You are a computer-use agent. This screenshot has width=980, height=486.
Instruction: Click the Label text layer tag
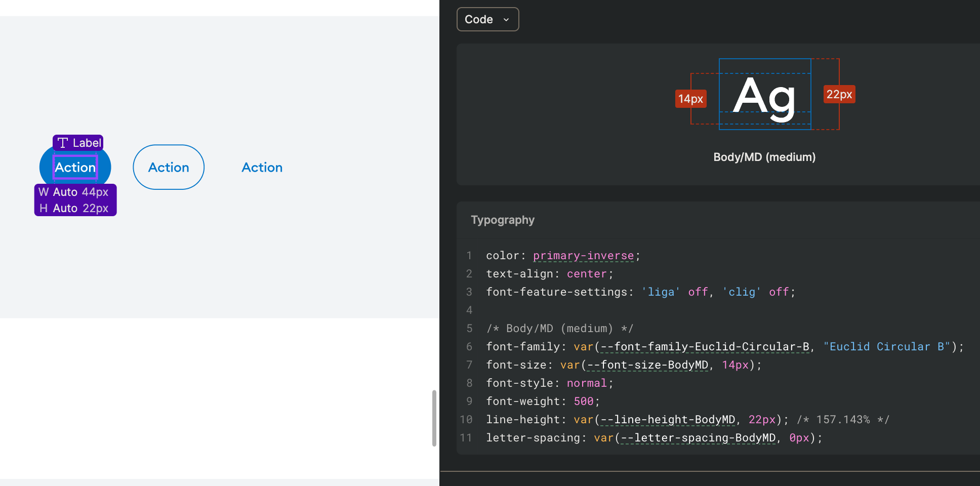(x=78, y=143)
